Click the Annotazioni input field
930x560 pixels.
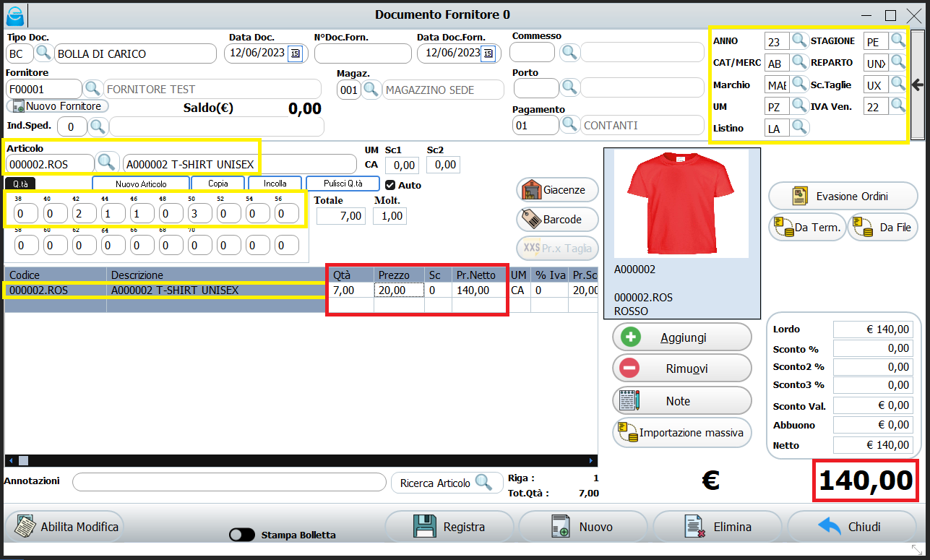228,482
